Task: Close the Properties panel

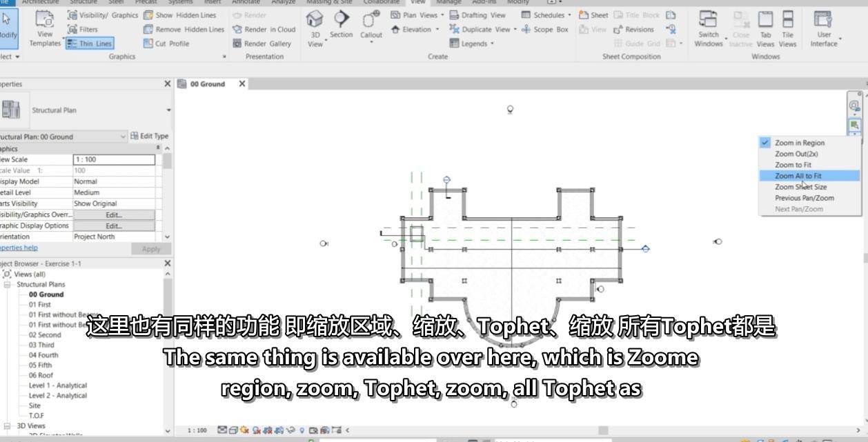Action: pos(168,84)
